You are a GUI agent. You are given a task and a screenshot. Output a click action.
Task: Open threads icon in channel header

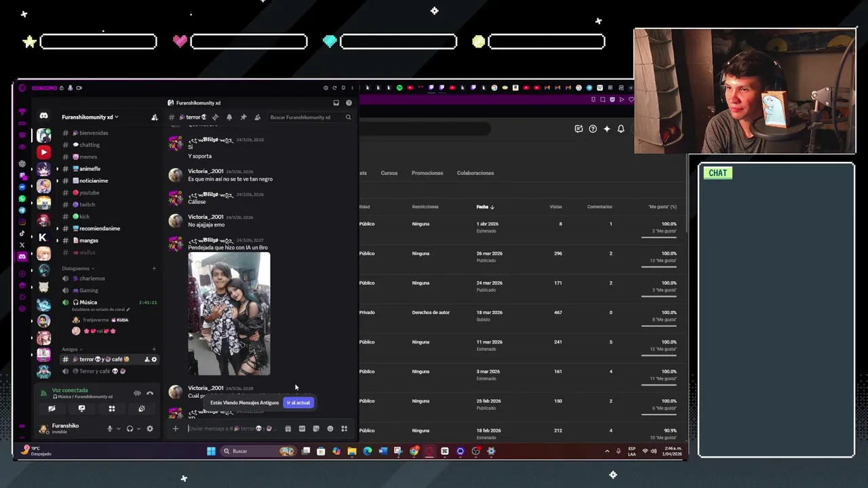215,117
